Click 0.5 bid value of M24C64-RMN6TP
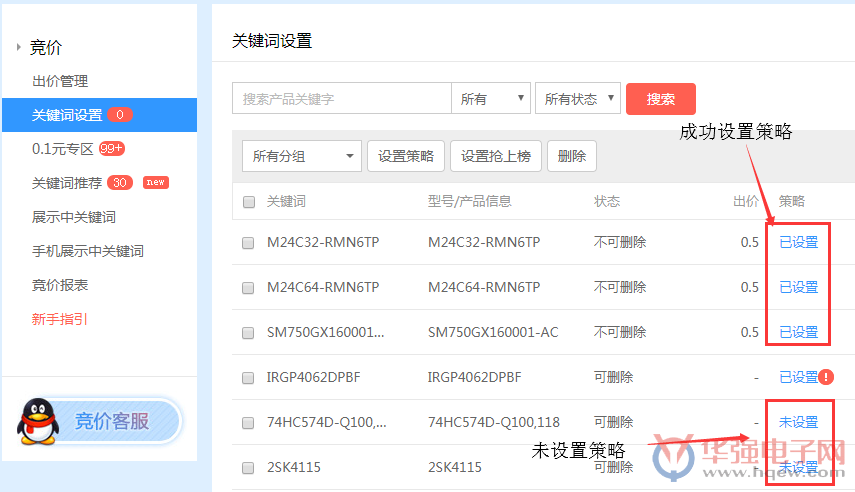 pyautogui.click(x=750, y=287)
